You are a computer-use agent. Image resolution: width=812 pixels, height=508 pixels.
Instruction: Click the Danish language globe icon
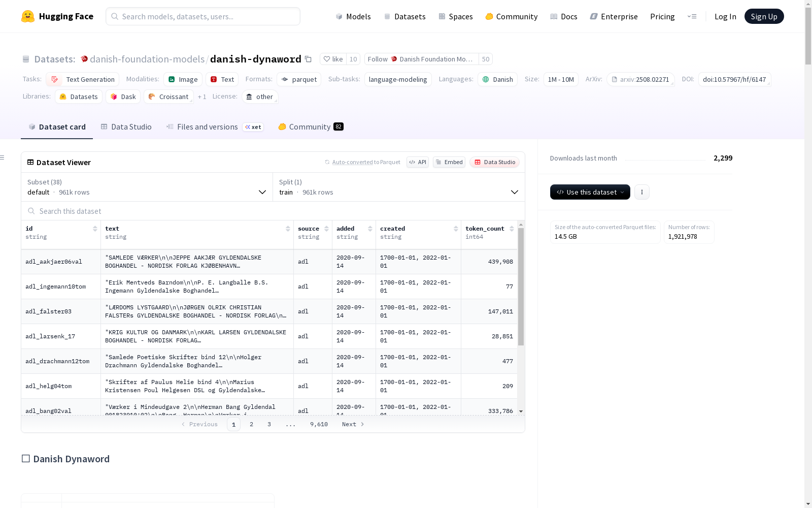pos(486,79)
